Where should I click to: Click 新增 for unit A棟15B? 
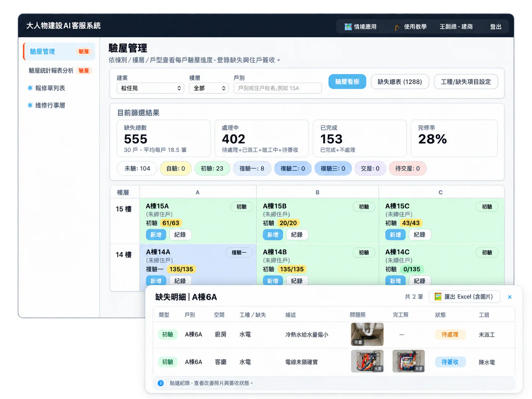[273, 235]
